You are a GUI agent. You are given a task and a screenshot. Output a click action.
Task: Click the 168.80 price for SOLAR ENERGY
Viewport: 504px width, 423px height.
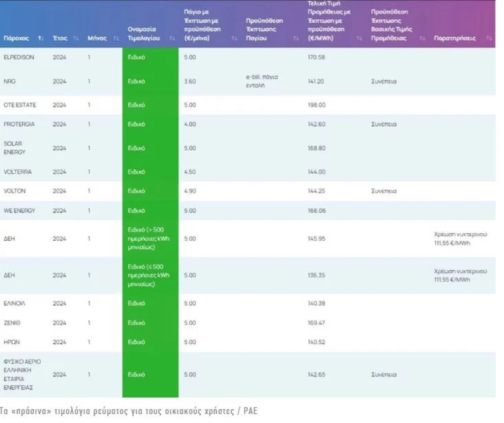pos(317,148)
